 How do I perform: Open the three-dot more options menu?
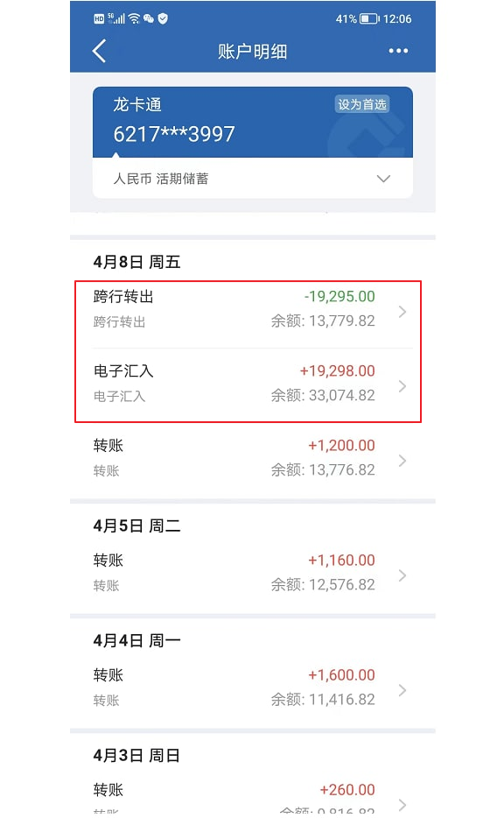click(x=398, y=51)
